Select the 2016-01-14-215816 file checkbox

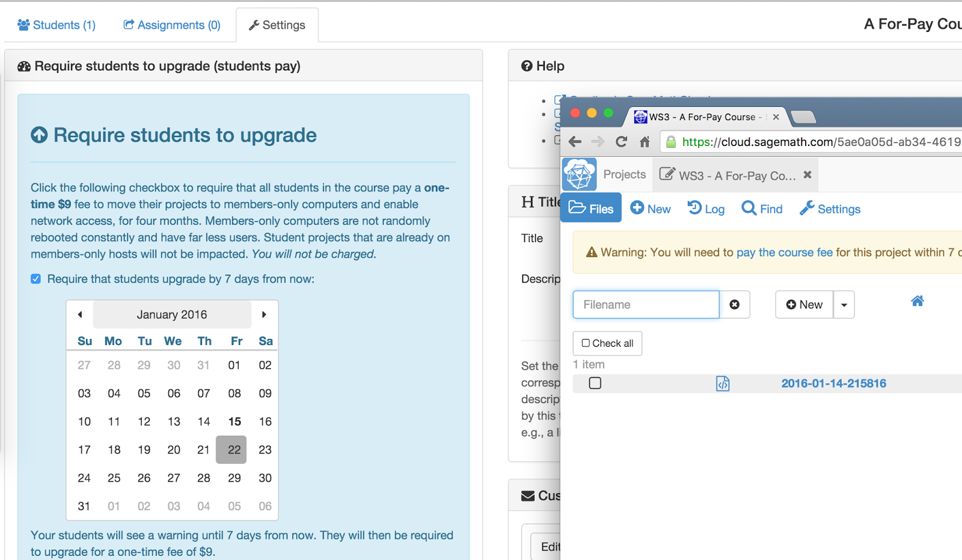click(595, 383)
